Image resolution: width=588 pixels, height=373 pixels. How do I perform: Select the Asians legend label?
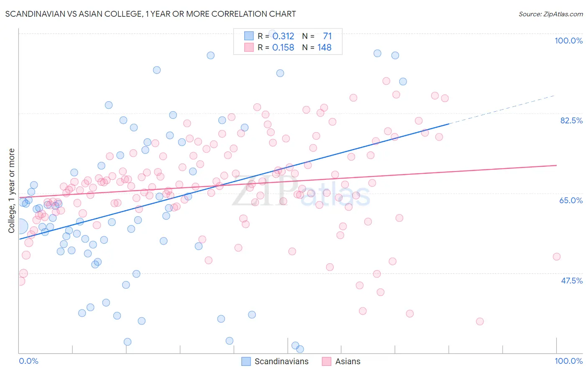pyautogui.click(x=348, y=361)
